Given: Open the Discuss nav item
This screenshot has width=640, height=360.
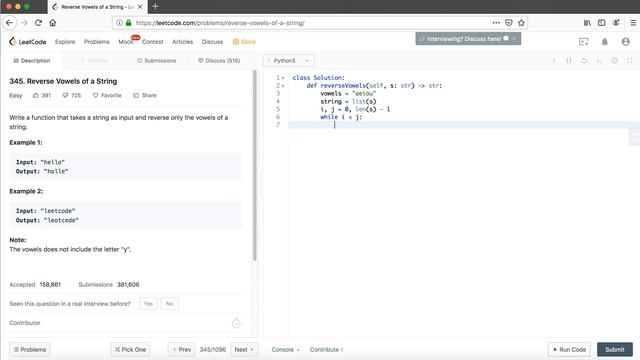Looking at the screenshot, I should (x=212, y=42).
